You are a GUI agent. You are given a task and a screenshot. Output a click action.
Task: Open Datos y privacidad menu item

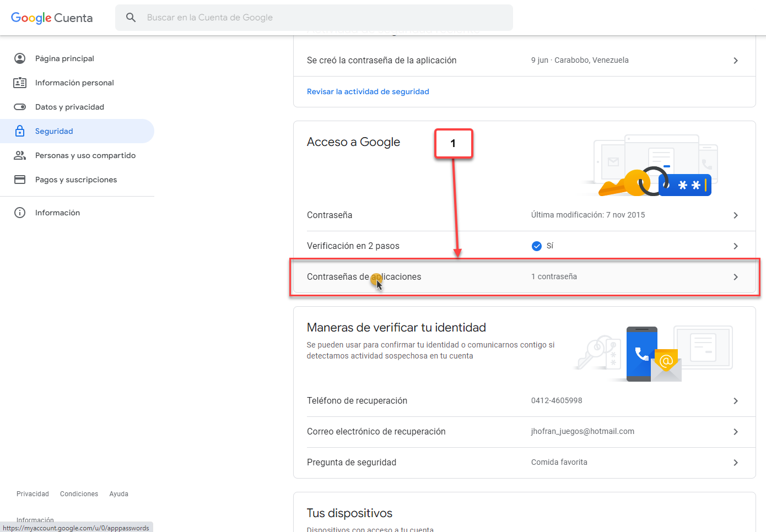(x=69, y=107)
